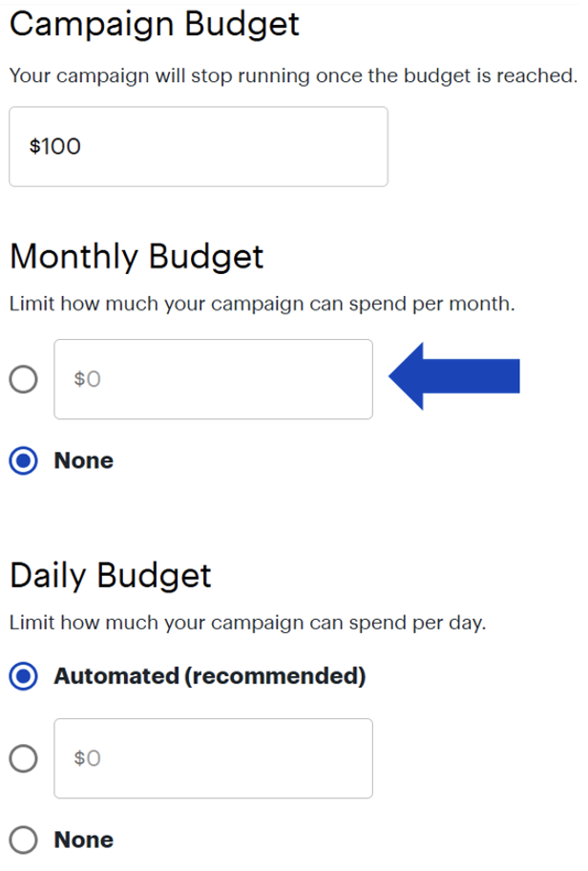Select the None radio button under Daily Budget
Viewport: 588px width, 871px height.
[24, 840]
